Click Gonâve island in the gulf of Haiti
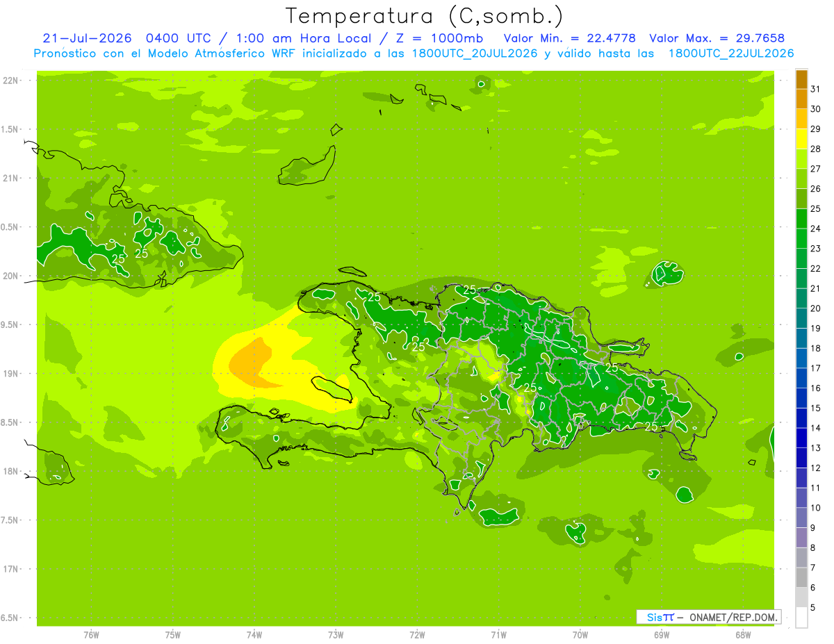This screenshot has width=834, height=644. 332,388
